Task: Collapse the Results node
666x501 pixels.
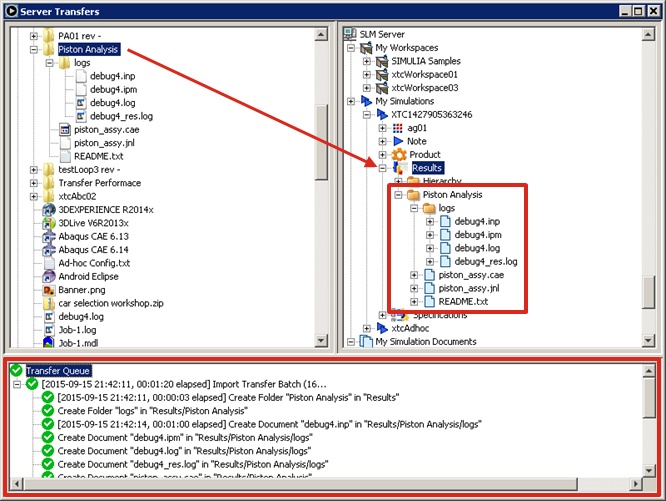Action: click(382, 168)
